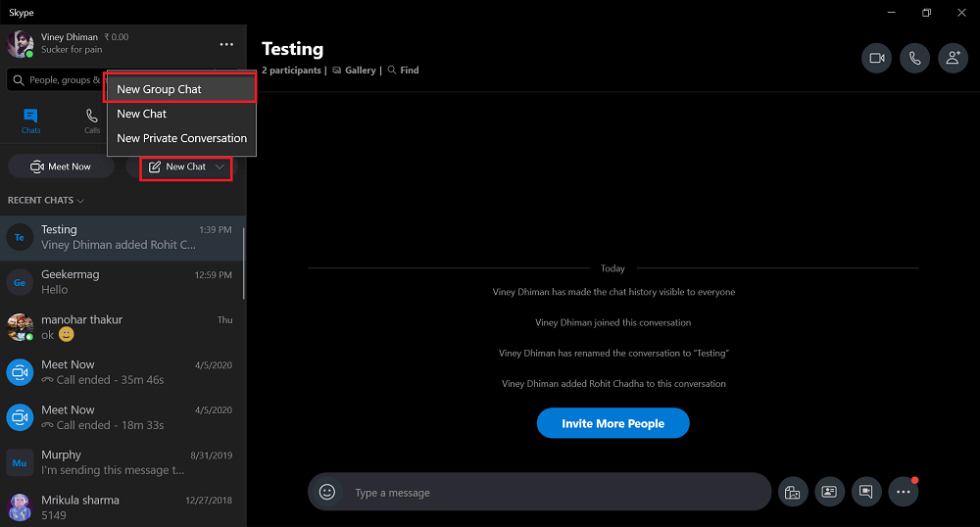Image resolution: width=980 pixels, height=527 pixels.
Task: Click the Invite More People button
Action: point(613,423)
